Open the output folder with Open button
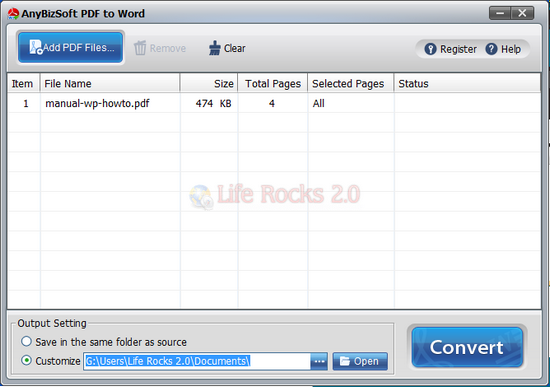The height and width of the screenshot is (387, 550). click(x=360, y=361)
